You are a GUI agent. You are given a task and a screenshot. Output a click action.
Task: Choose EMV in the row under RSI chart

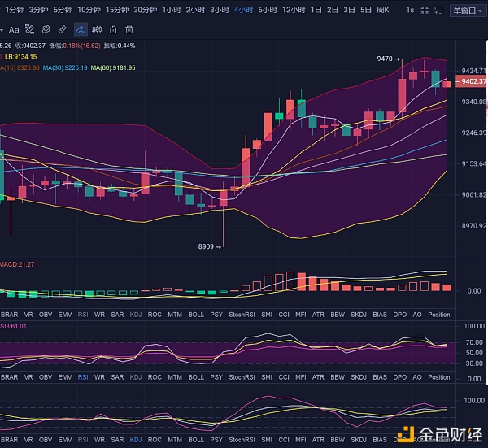coord(65,377)
